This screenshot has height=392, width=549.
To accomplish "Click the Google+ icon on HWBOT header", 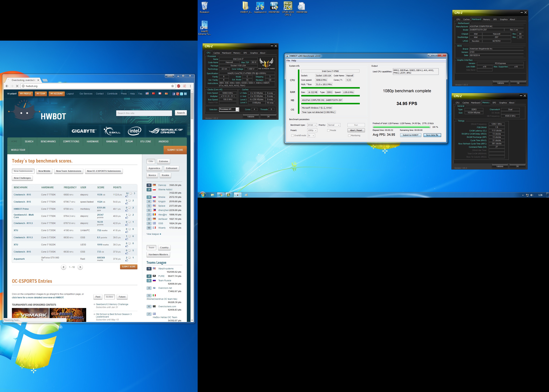I will tap(178, 94).
